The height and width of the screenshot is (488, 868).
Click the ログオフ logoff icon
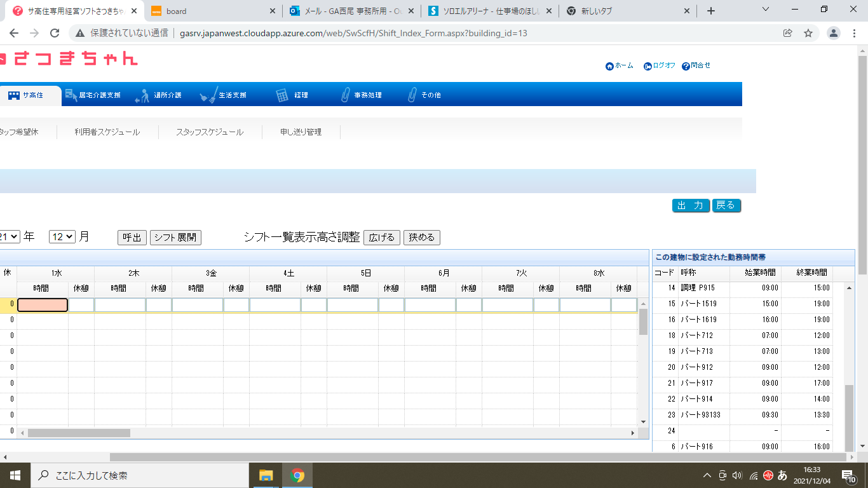(x=648, y=66)
